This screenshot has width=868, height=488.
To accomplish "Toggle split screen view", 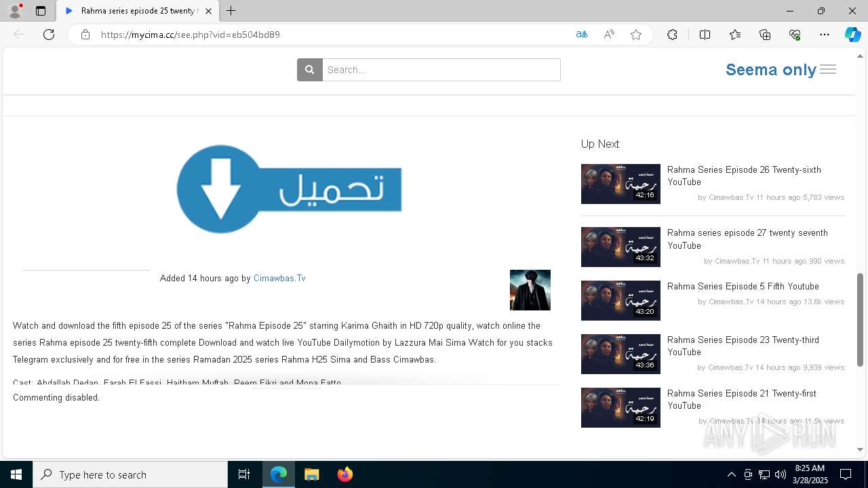I will (705, 35).
